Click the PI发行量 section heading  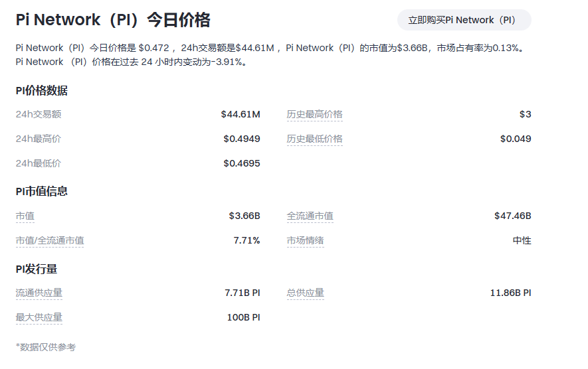[x=37, y=269]
